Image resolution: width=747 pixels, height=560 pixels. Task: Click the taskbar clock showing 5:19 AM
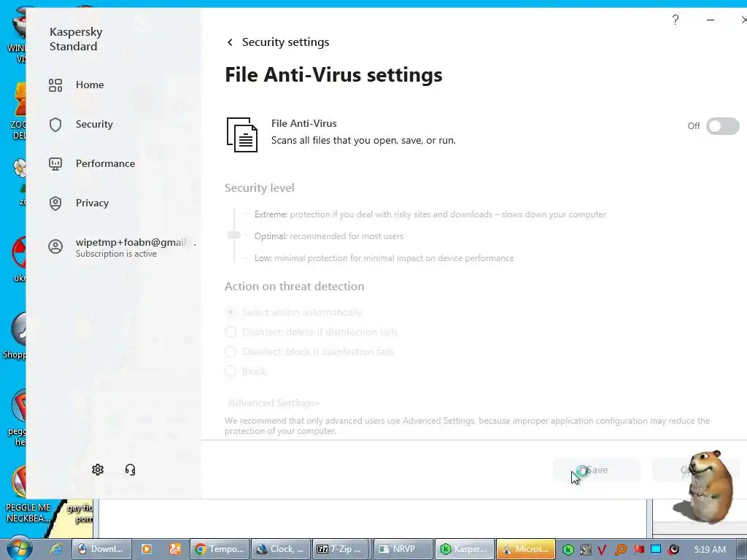click(710, 550)
